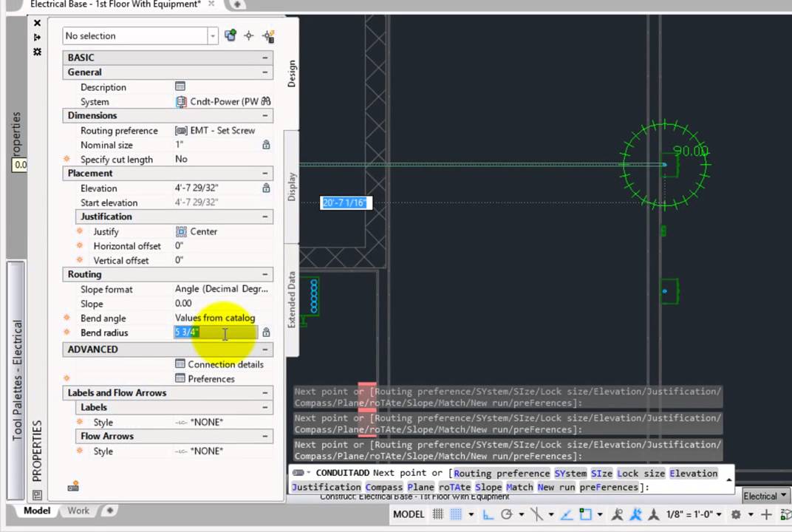Click the Justification command option

click(326, 487)
